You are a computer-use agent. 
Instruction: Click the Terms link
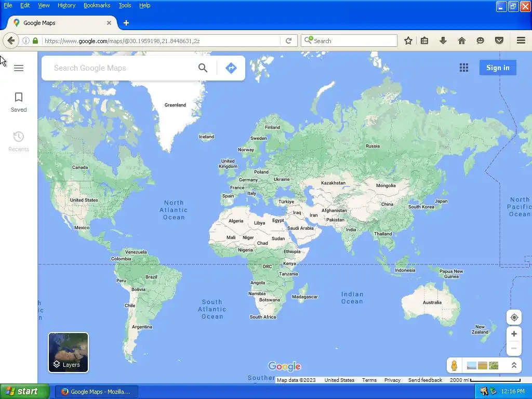369,380
